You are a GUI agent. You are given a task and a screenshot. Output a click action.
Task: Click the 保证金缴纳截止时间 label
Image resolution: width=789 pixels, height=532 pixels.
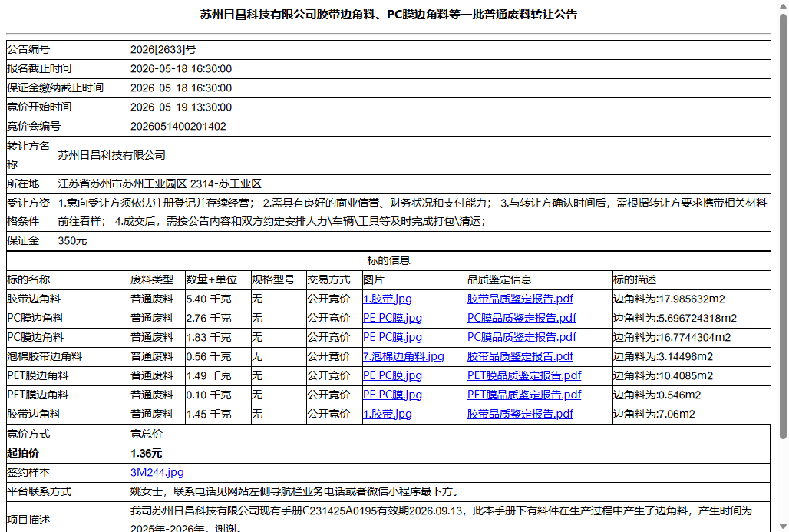coord(55,88)
